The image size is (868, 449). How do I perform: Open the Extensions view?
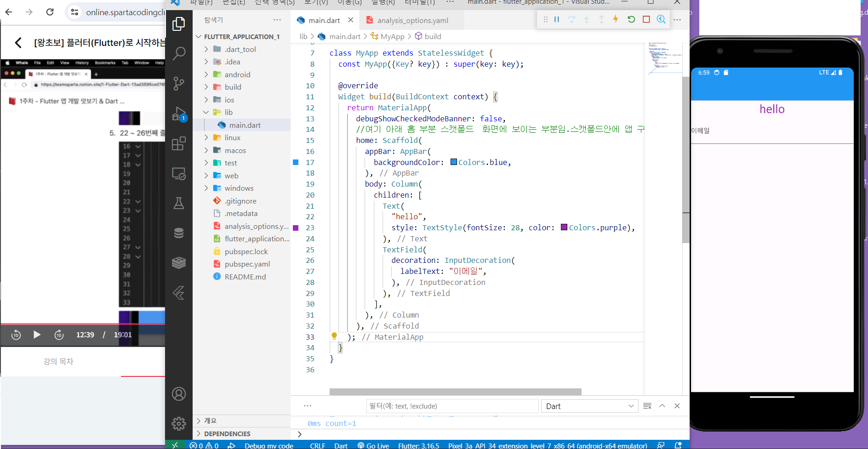coord(179,144)
